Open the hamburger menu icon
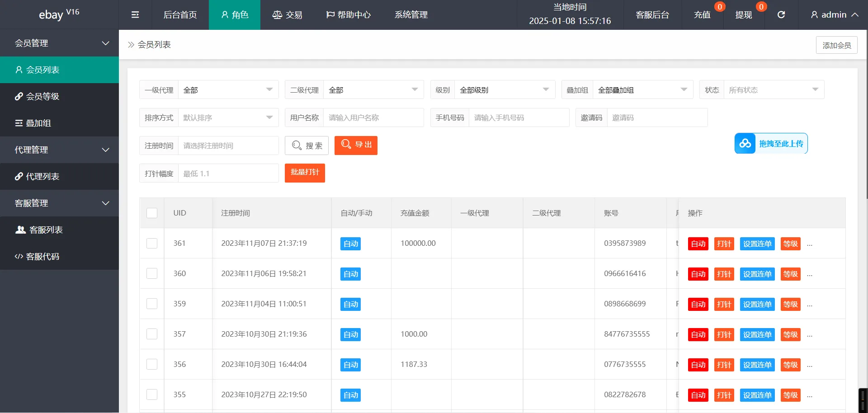The image size is (868, 413). click(135, 14)
